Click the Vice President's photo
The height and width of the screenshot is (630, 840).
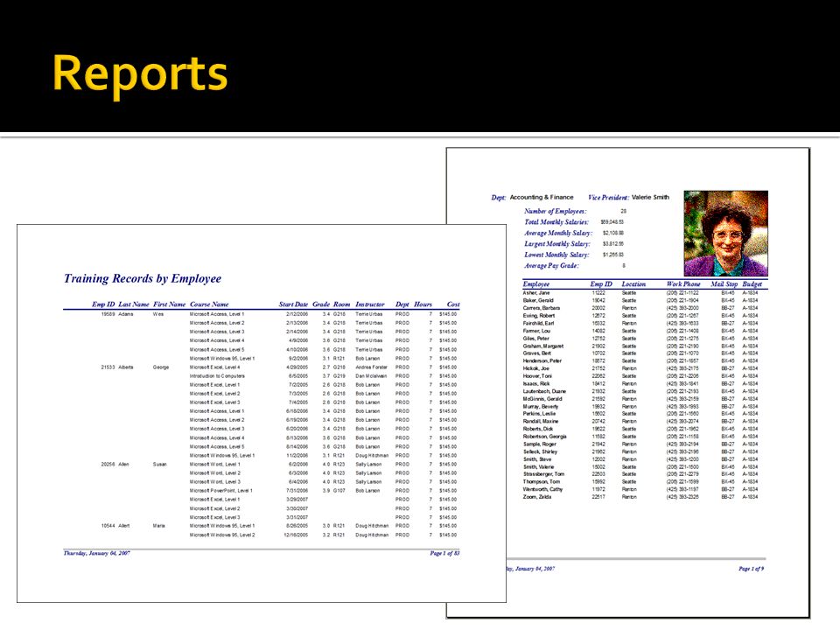(x=726, y=234)
